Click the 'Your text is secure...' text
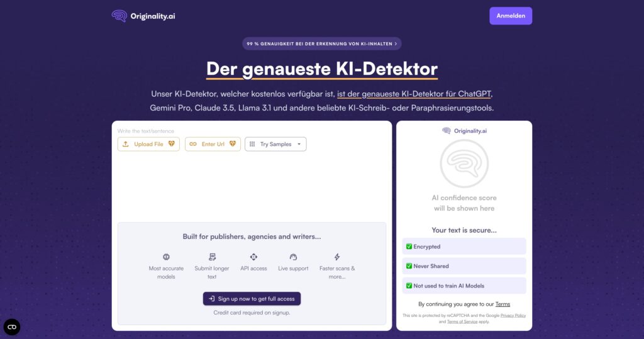 (464, 230)
